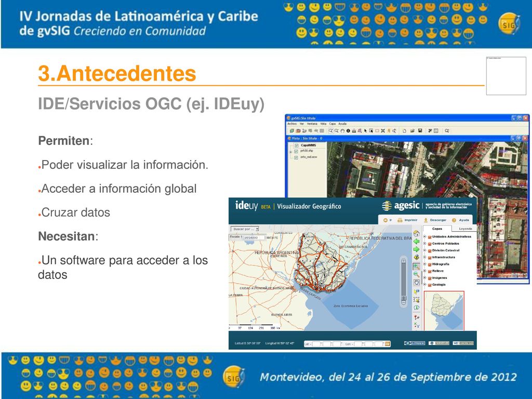Expand the Infraestructura tree node

(425, 257)
